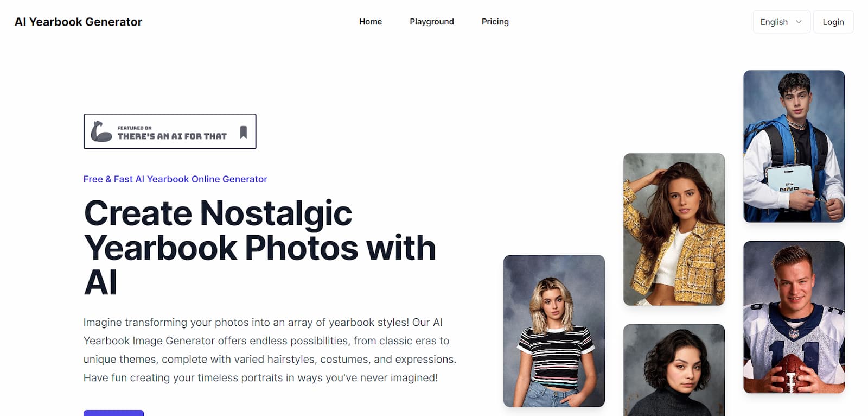868x416 pixels.
Task: Select the football player holding ball photo
Action: click(x=794, y=317)
